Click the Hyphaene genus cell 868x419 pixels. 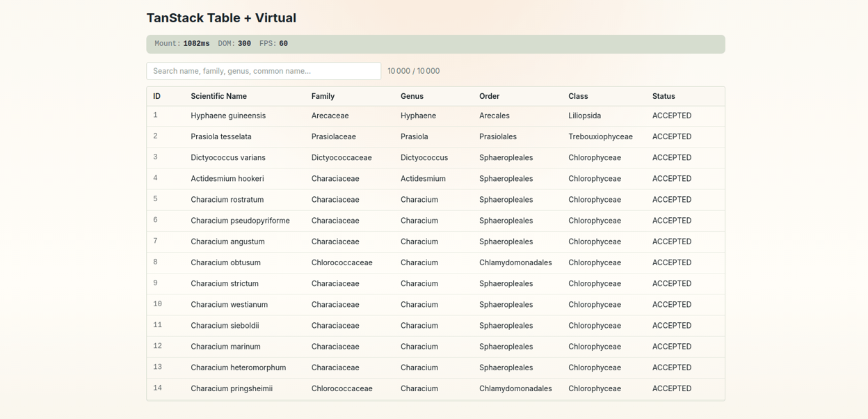(419, 116)
